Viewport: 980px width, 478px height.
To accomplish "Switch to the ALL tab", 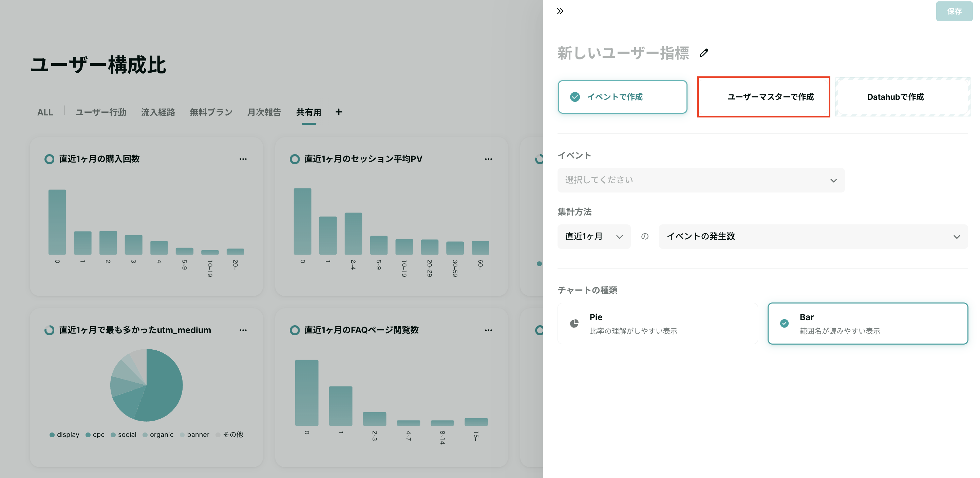I will point(45,112).
